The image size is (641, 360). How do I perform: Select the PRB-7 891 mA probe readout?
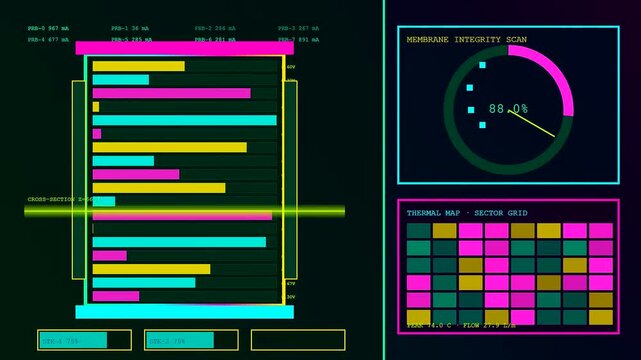tap(298, 40)
